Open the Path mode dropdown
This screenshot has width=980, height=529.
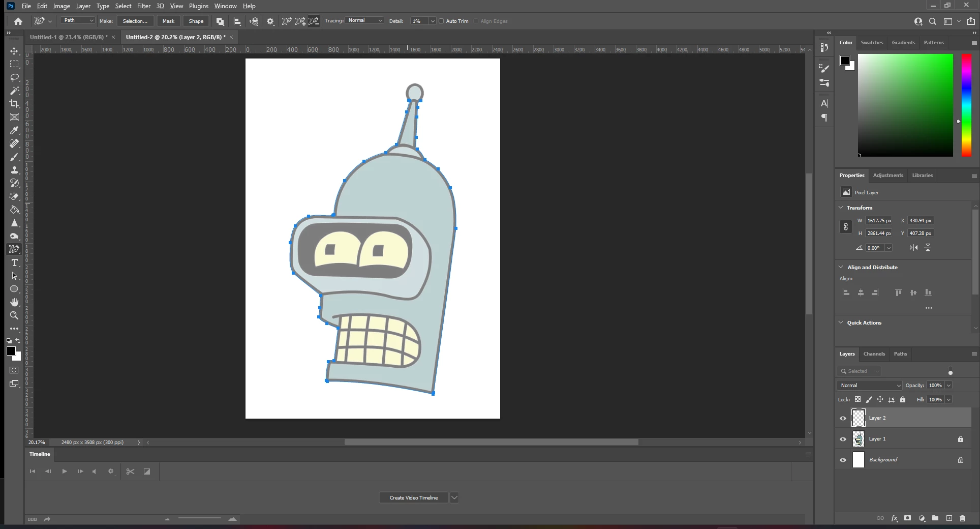click(x=78, y=21)
